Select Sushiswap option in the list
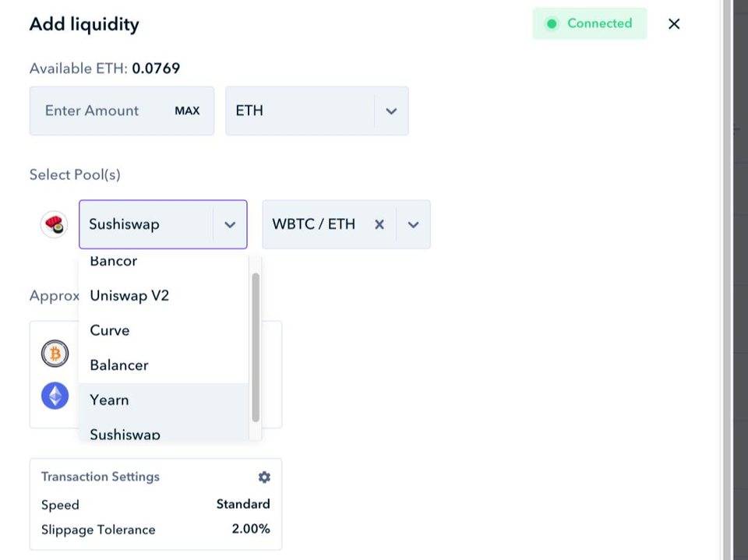The image size is (748, 560). coord(125,433)
